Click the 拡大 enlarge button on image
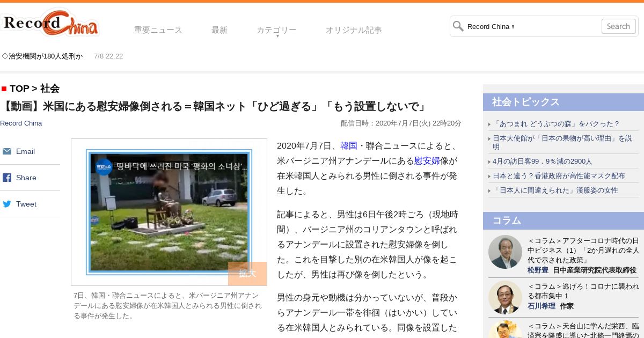 tap(247, 274)
